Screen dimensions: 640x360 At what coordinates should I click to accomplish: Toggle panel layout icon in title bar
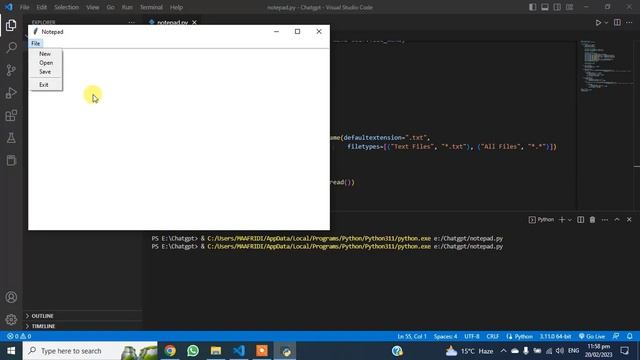coord(545,7)
